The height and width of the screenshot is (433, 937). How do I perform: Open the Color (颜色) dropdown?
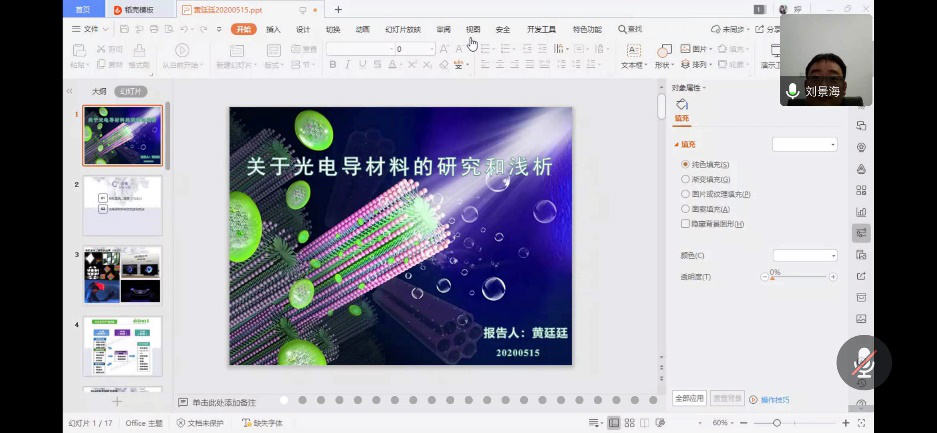coord(804,256)
